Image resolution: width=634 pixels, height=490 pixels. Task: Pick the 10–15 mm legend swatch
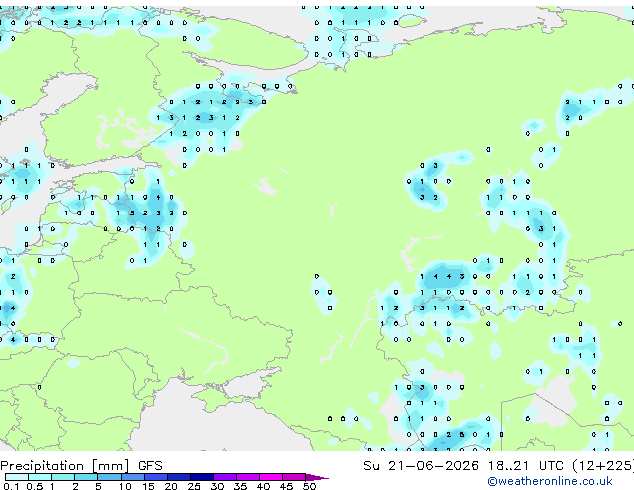(133, 477)
